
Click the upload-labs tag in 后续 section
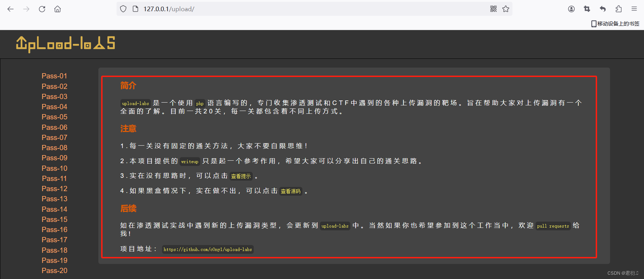click(335, 226)
